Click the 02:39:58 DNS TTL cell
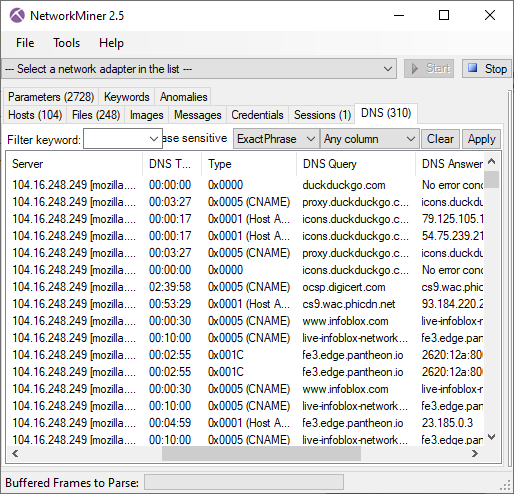This screenshot has height=494, width=514. pos(170,287)
